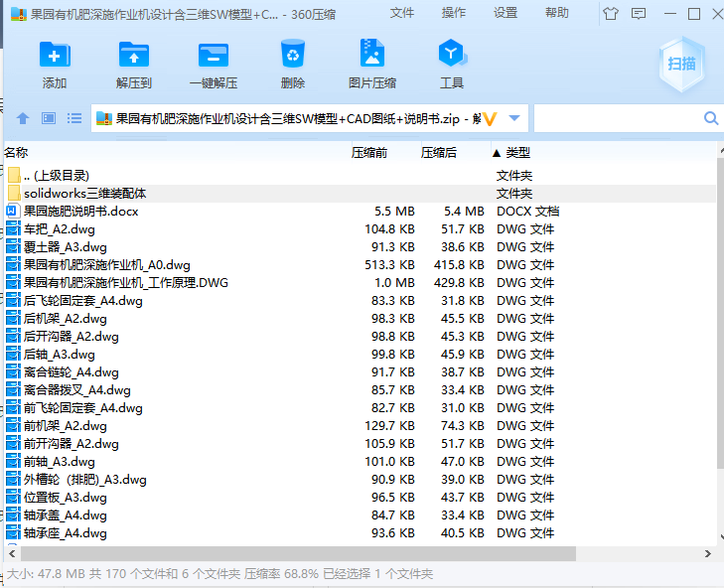Expand the address bar dropdown arrow
This screenshot has height=588, width=724.
[x=514, y=118]
